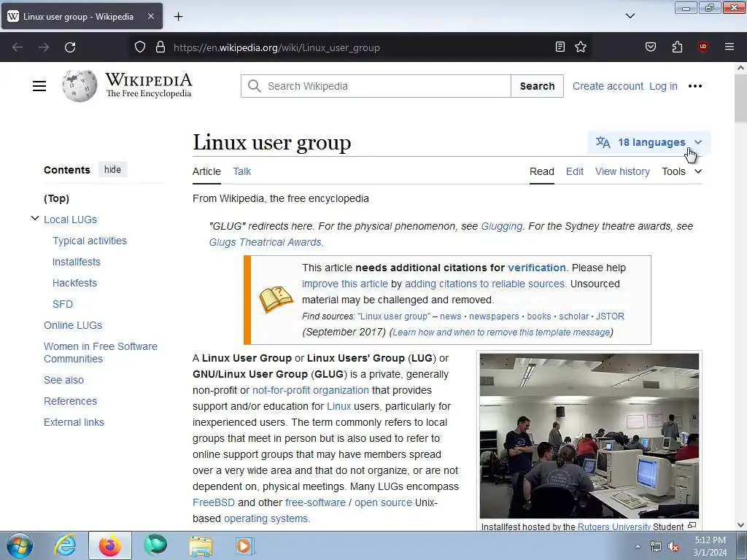
Task: Jump to (Top) in contents
Action: coord(56,198)
